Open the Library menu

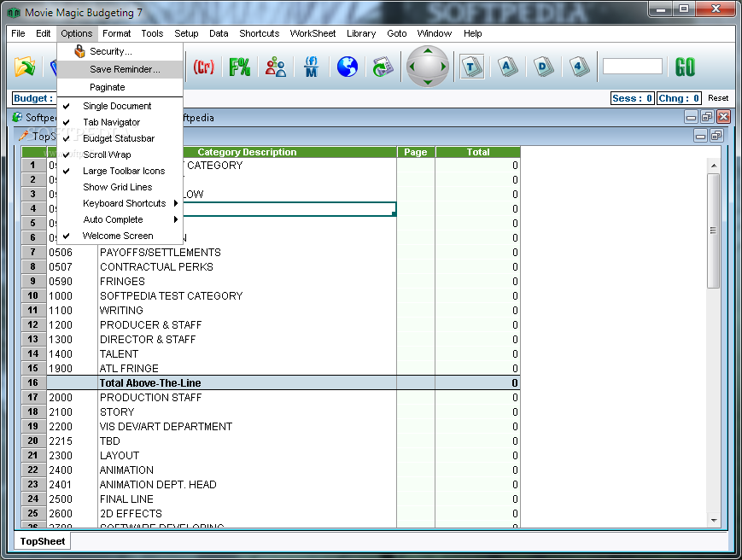click(x=361, y=33)
